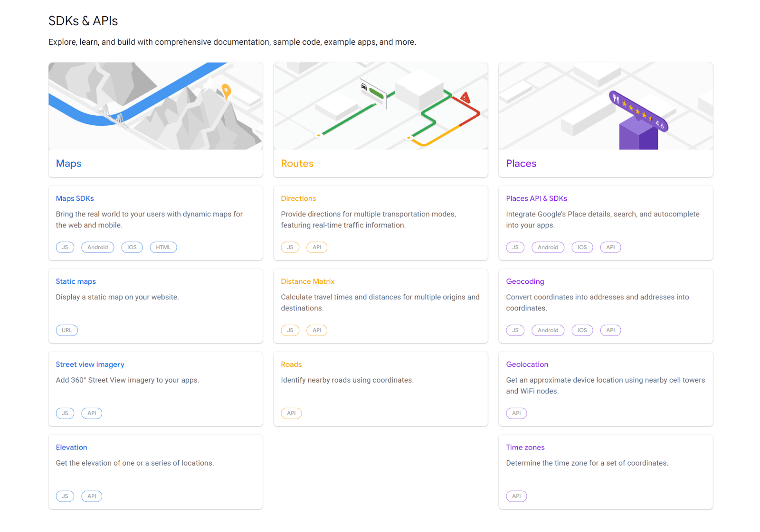The height and width of the screenshot is (532, 760).
Task: Toggle the API chip under Geolocation
Action: [516, 413]
